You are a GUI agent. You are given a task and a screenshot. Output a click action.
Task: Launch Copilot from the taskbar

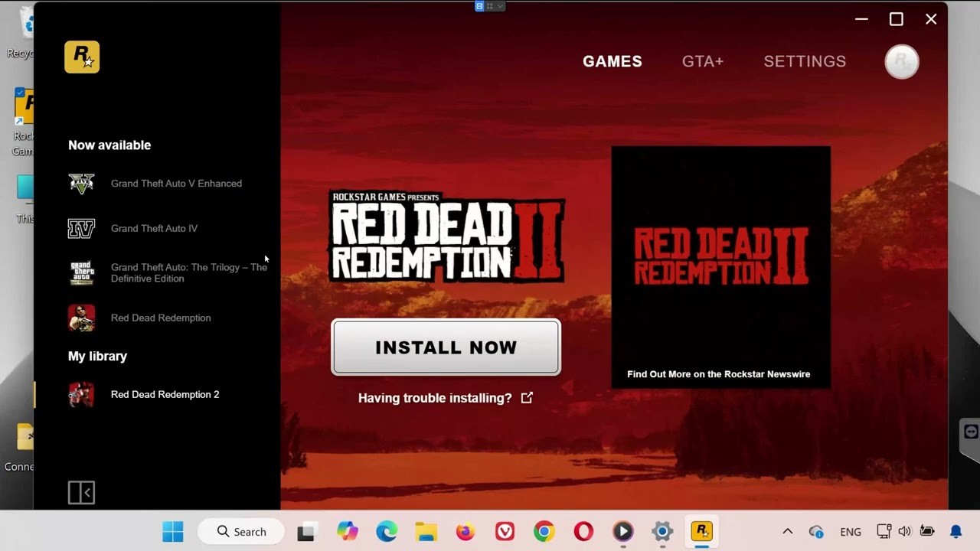click(347, 531)
